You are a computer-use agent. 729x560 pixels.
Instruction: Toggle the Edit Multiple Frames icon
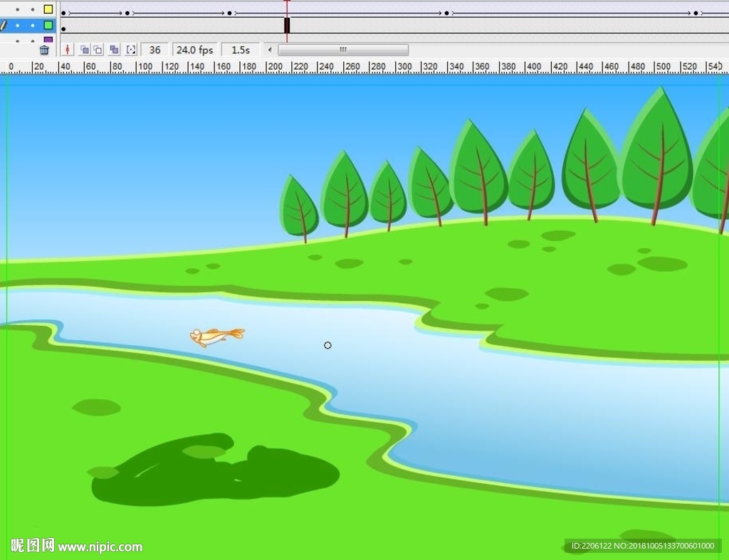(x=114, y=50)
